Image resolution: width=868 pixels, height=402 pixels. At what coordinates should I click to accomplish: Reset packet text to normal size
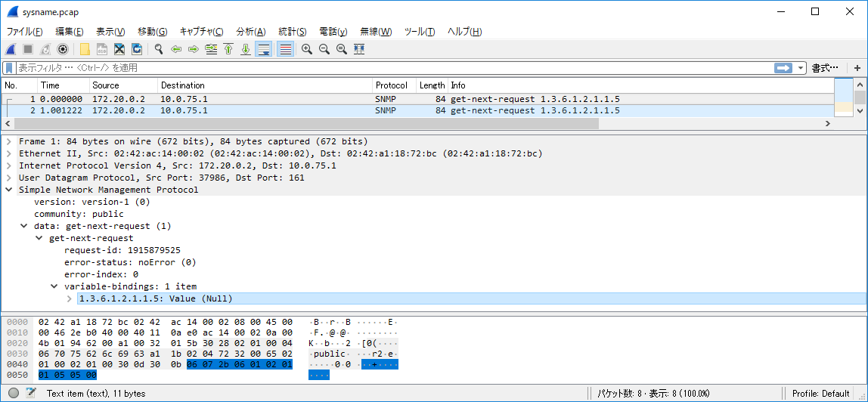click(342, 49)
